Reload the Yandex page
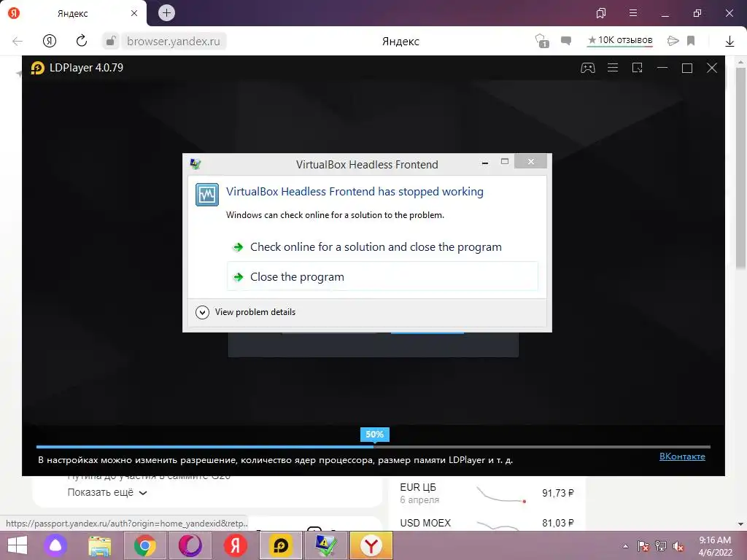Image resolution: width=747 pixels, height=560 pixels. tap(82, 41)
